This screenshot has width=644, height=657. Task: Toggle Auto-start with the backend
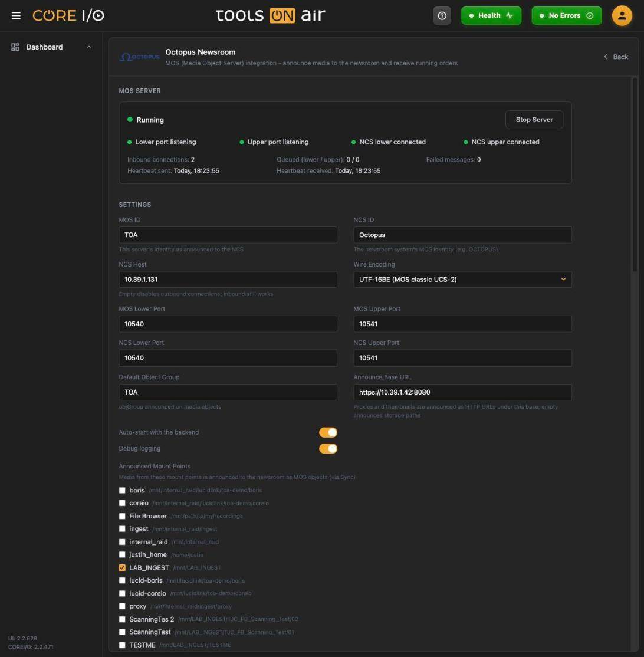(x=328, y=432)
